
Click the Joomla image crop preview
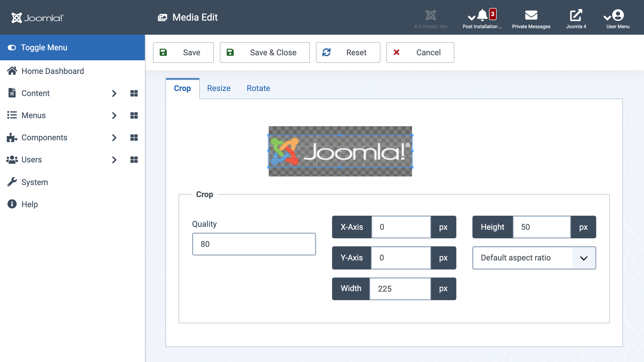point(340,151)
